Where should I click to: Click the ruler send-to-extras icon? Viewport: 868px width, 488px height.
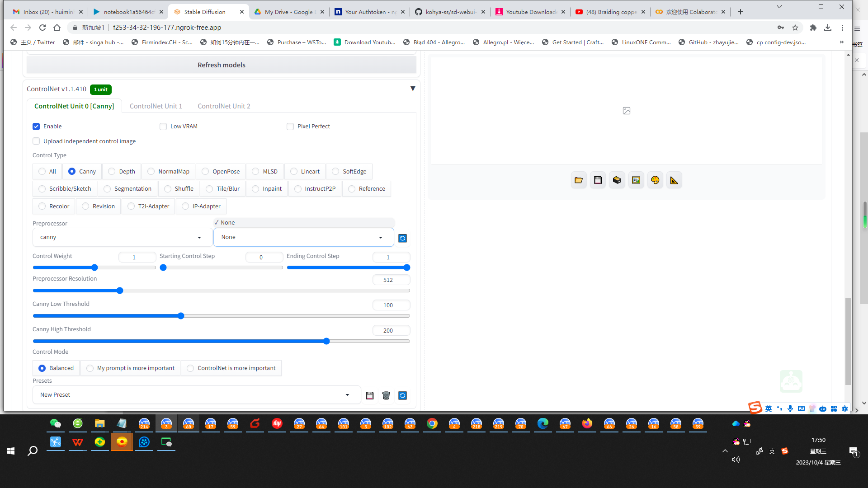(674, 180)
